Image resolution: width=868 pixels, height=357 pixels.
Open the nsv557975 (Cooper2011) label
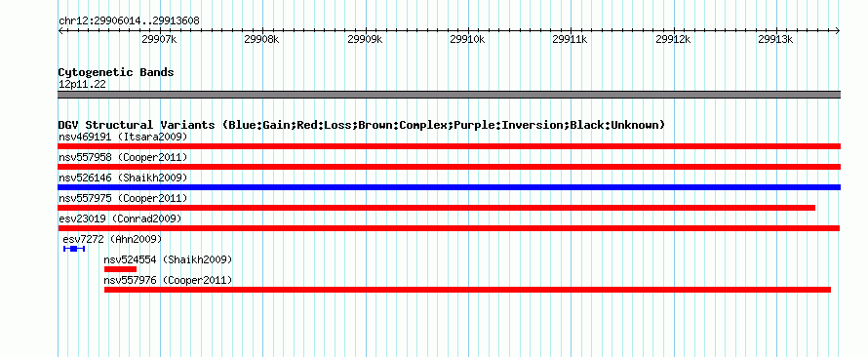point(123,198)
